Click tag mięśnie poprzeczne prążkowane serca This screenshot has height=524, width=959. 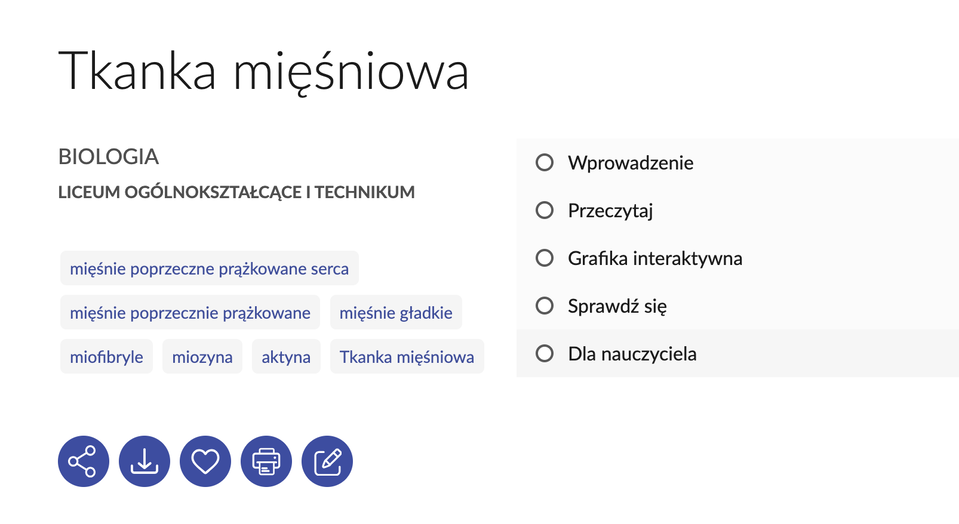[x=209, y=268]
